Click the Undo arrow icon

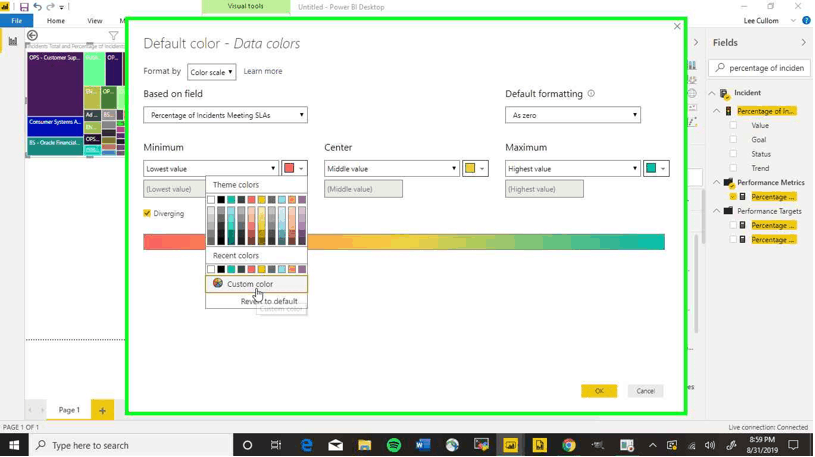click(37, 7)
